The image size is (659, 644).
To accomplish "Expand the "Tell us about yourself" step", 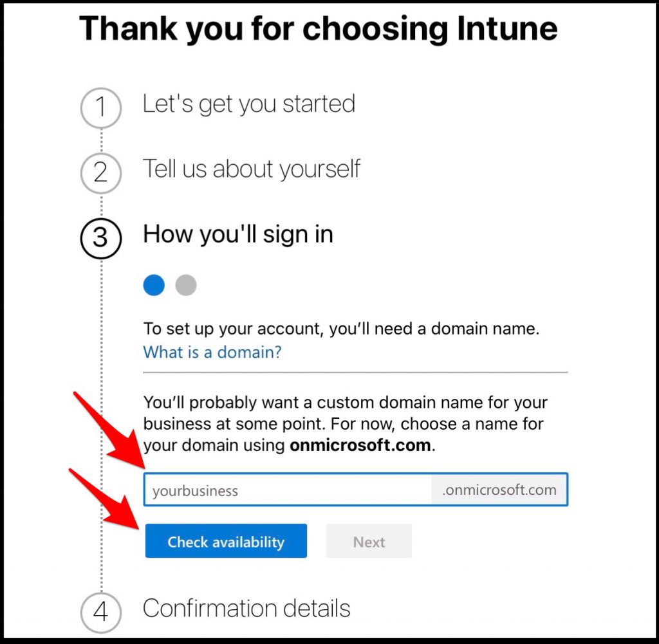I will coord(252,169).
